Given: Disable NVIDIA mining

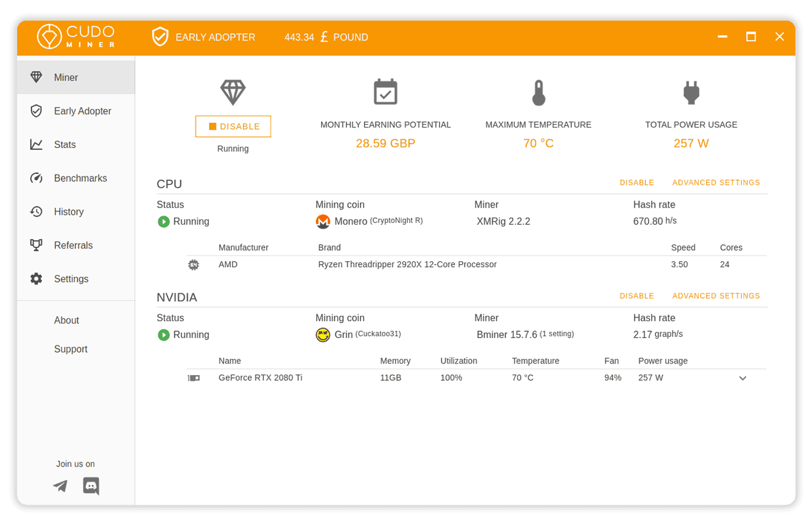Looking at the screenshot, I should (x=636, y=296).
